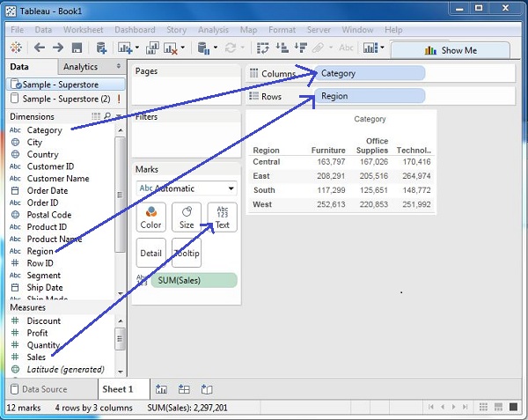The image size is (528, 420).
Task: Click the Size marks card
Action: pos(187,217)
